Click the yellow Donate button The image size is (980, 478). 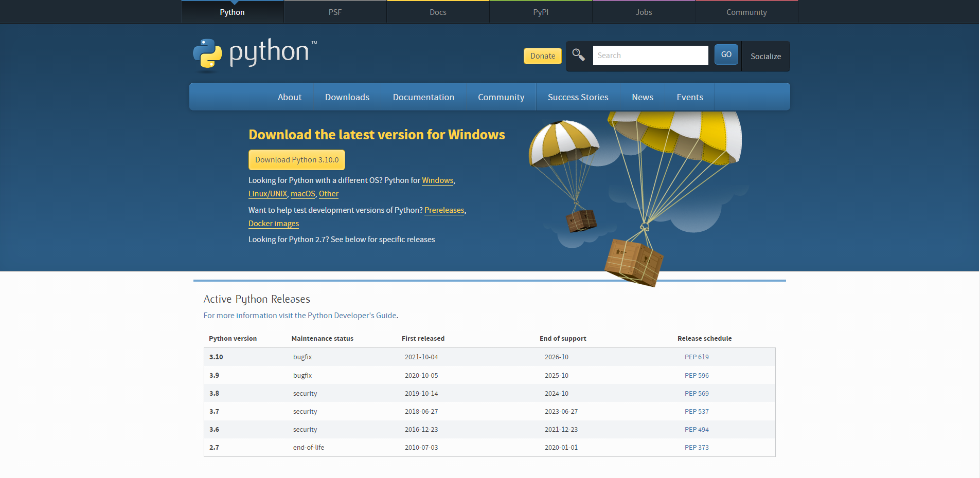point(542,56)
